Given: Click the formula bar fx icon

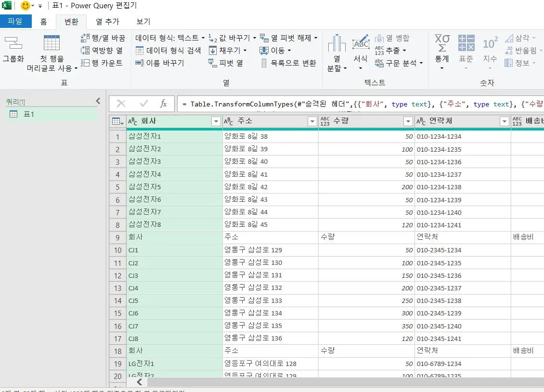Looking at the screenshot, I should [x=163, y=104].
